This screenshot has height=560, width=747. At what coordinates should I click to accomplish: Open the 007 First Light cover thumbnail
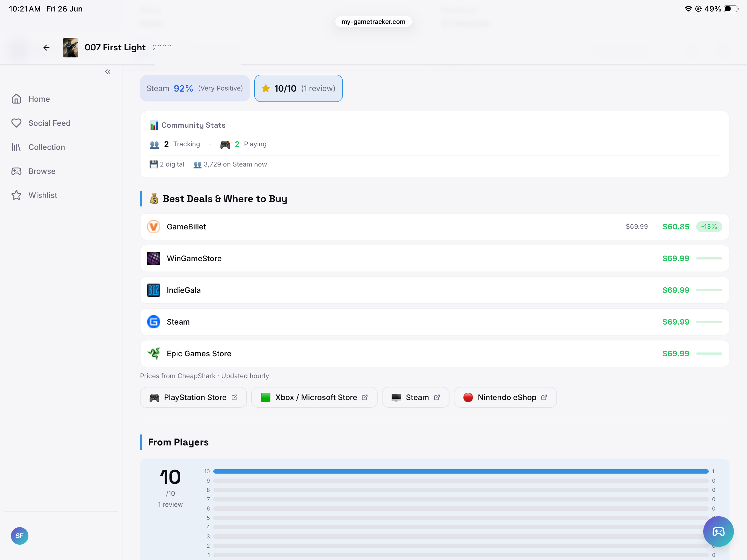point(70,48)
